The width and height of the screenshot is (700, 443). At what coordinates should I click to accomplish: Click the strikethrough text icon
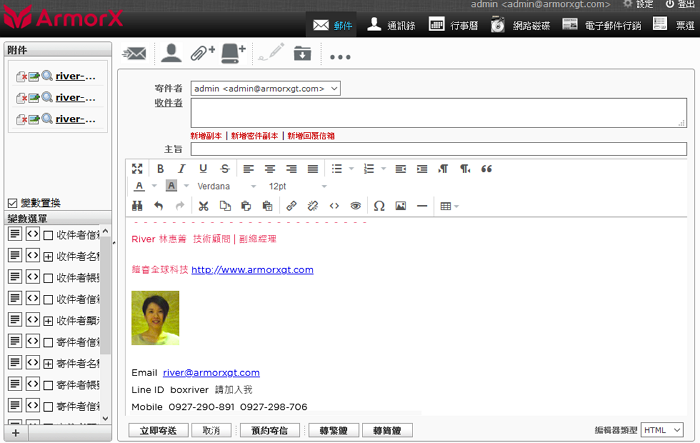click(225, 168)
